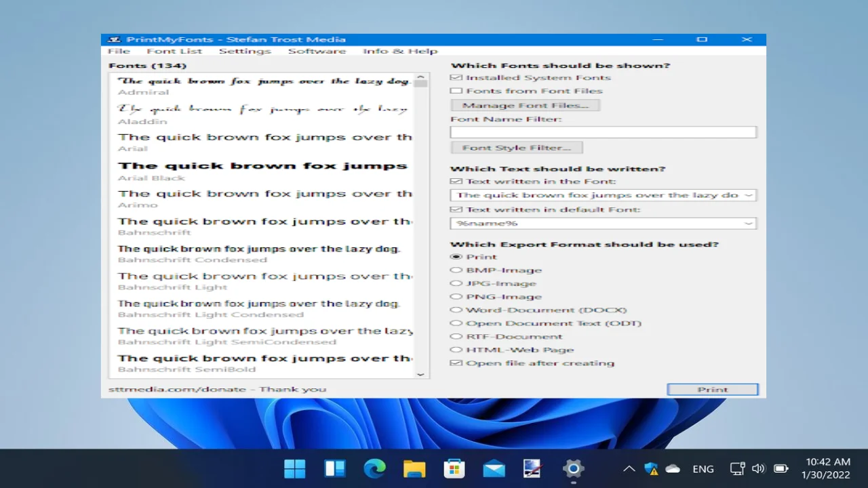Toggle Text written in the Font checkbox

pyautogui.click(x=456, y=181)
